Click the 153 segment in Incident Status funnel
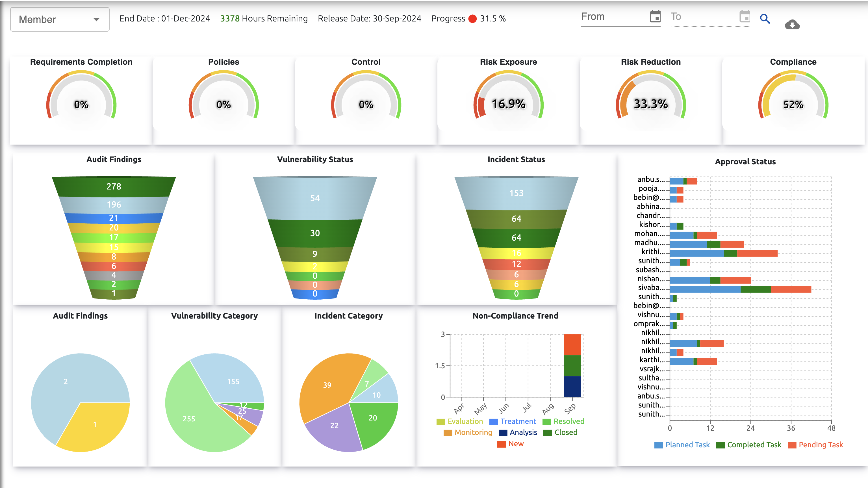The width and height of the screenshot is (868, 488). [516, 193]
